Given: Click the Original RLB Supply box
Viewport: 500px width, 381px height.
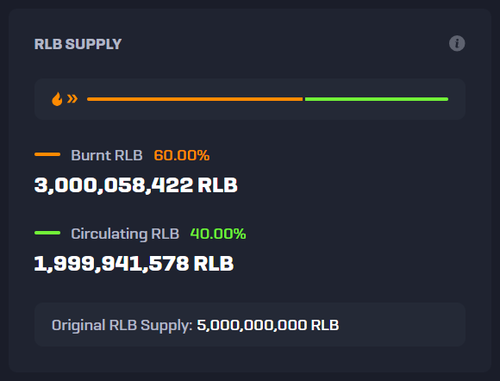Looking at the screenshot, I should [250, 325].
